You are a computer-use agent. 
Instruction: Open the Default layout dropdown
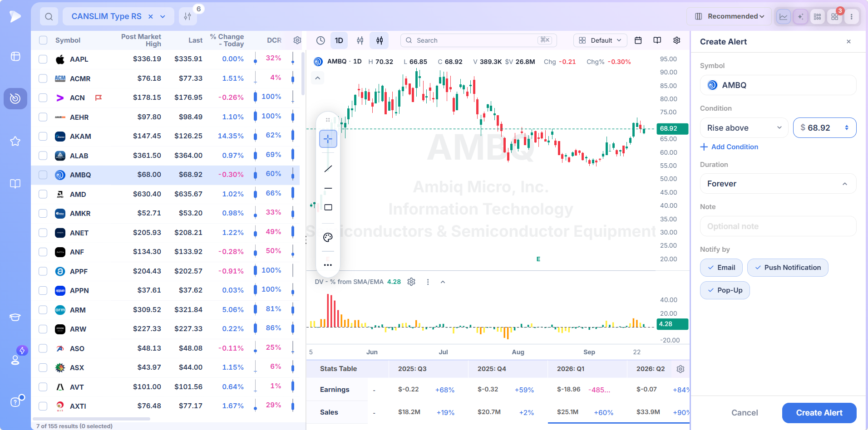(600, 40)
